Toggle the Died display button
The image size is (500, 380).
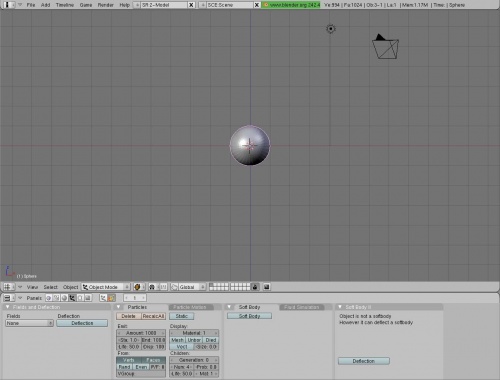(x=211, y=340)
